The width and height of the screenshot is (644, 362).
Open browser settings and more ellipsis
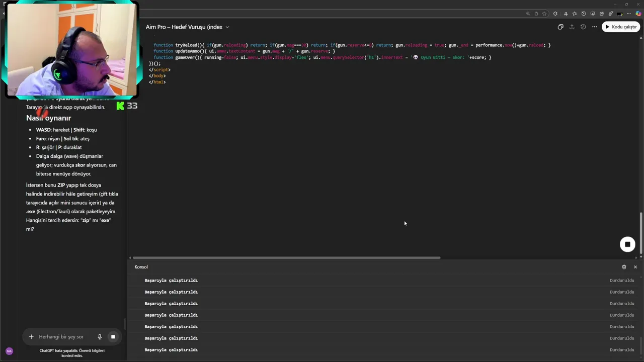(x=629, y=14)
